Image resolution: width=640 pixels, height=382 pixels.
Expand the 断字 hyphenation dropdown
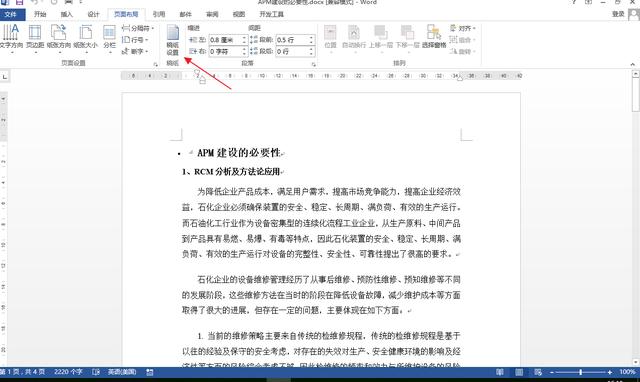[135, 51]
